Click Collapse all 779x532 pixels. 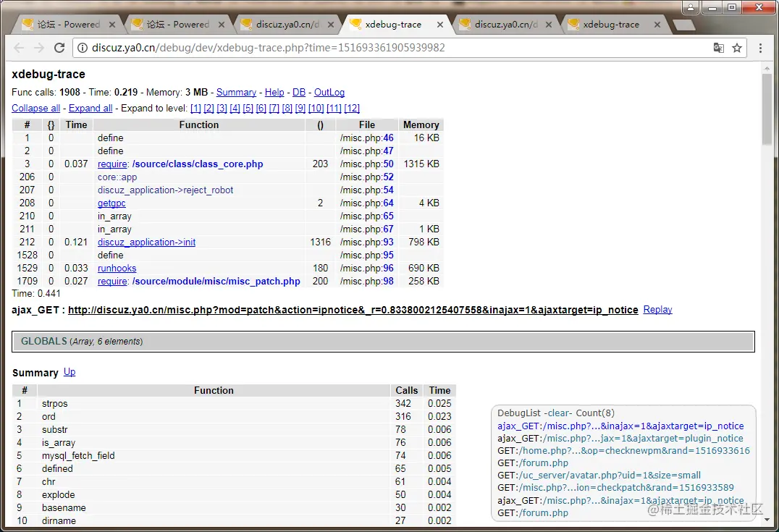35,109
